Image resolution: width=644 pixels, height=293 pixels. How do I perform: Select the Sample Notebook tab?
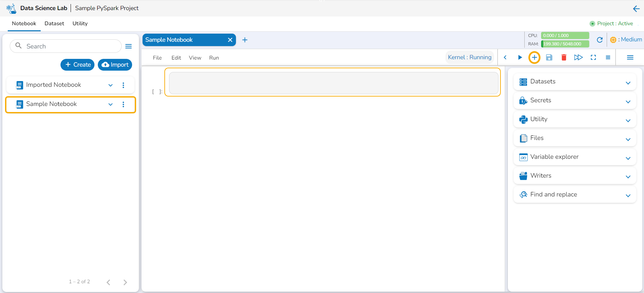click(189, 40)
